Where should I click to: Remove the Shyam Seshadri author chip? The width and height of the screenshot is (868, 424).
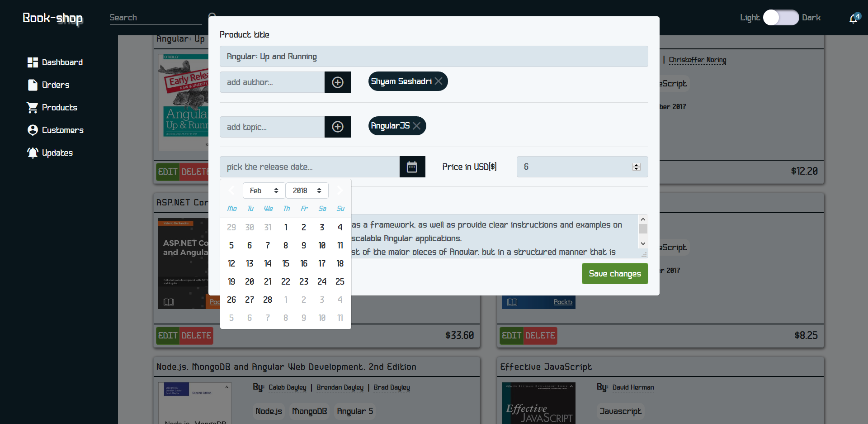click(x=439, y=81)
